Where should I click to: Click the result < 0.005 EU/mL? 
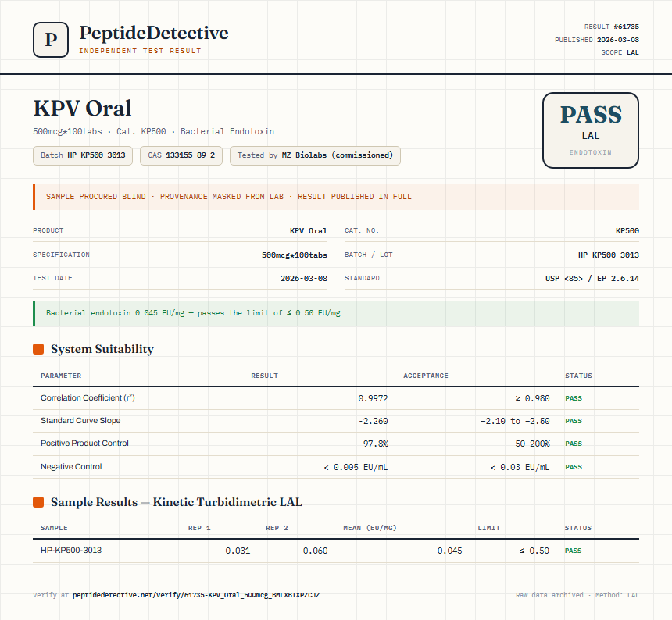pyautogui.click(x=356, y=468)
